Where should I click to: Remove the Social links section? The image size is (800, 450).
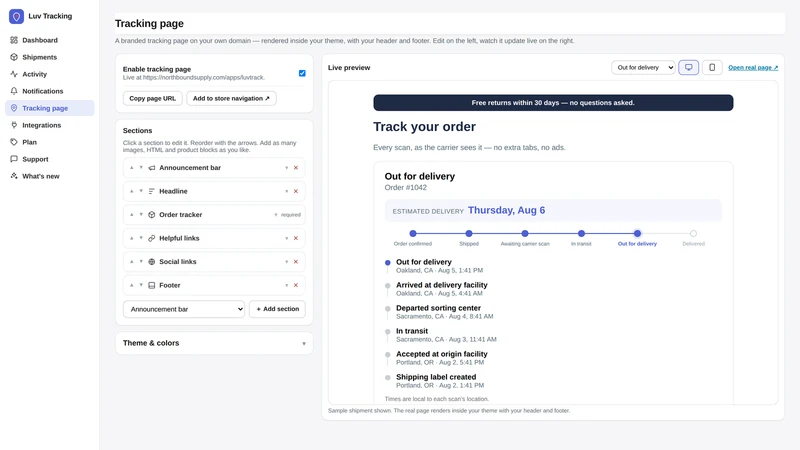pyautogui.click(x=296, y=262)
